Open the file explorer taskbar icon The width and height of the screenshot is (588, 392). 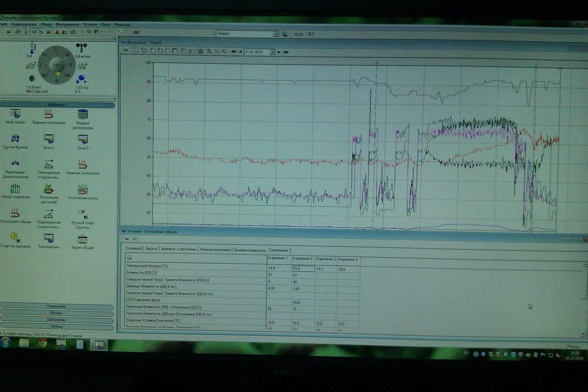tap(24, 343)
